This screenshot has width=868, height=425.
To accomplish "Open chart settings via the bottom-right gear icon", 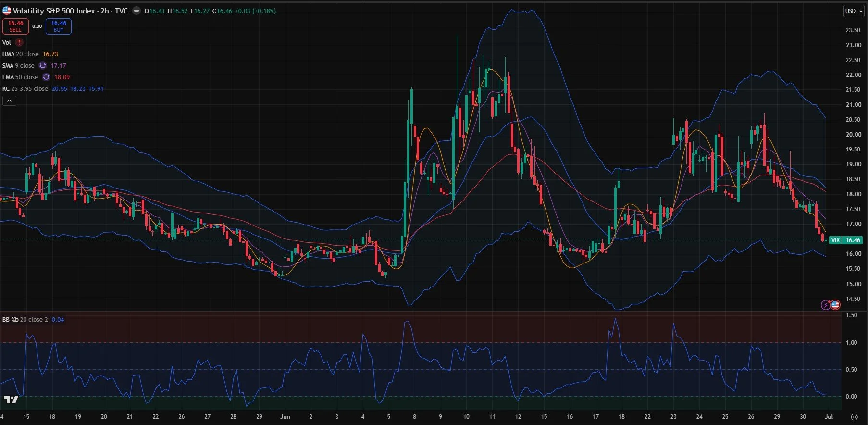I will point(854,417).
